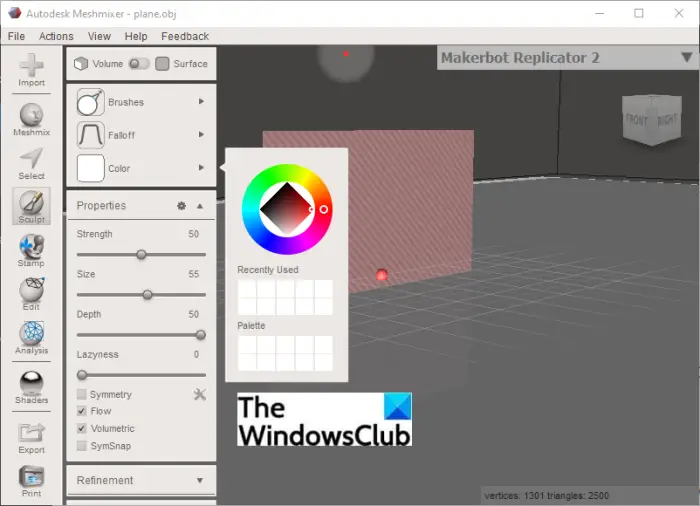Open the Feedback menu
Screen dimensions: 700x506
185,36
